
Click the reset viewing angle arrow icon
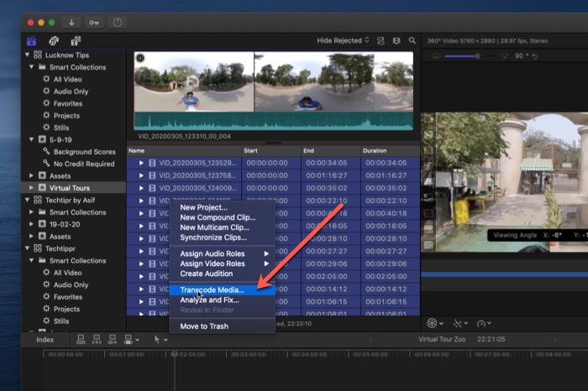click(x=535, y=56)
